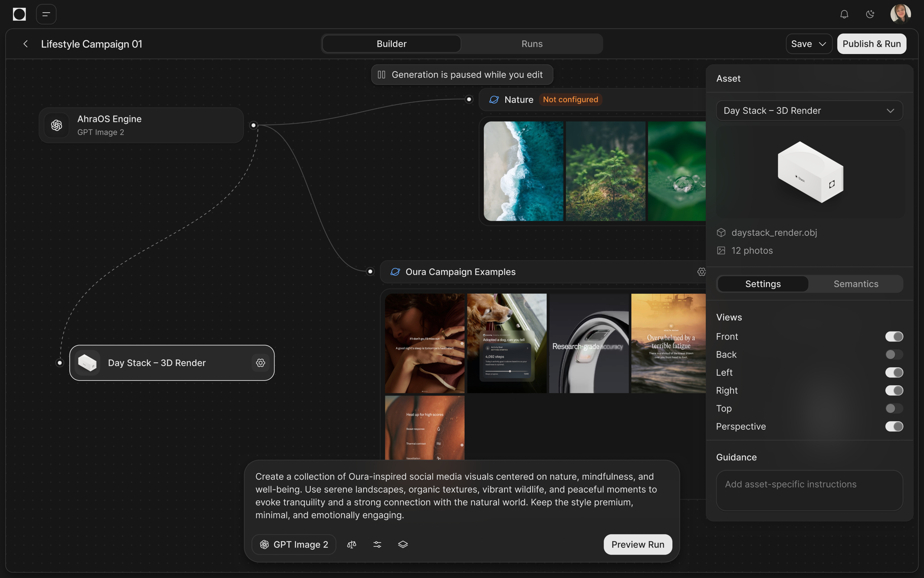Select the Settings tab in Asset panel
The width and height of the screenshot is (924, 578).
pos(763,284)
